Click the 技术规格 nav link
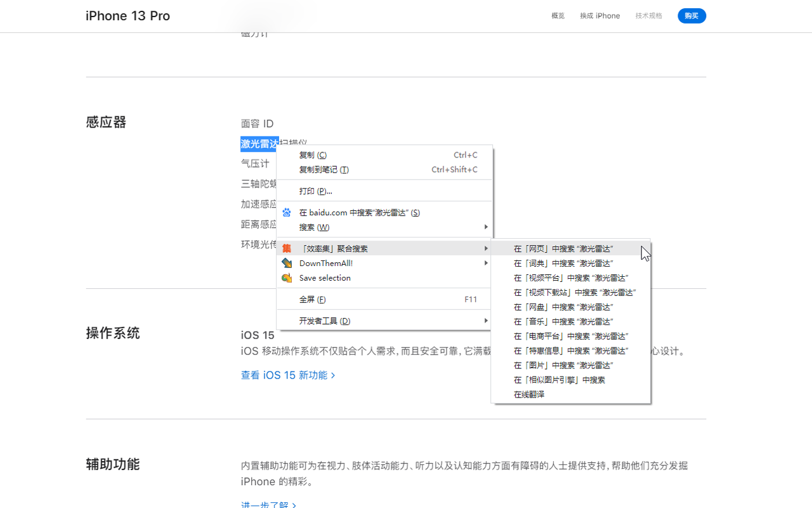Screen dimensions: 812x508 (x=649, y=16)
